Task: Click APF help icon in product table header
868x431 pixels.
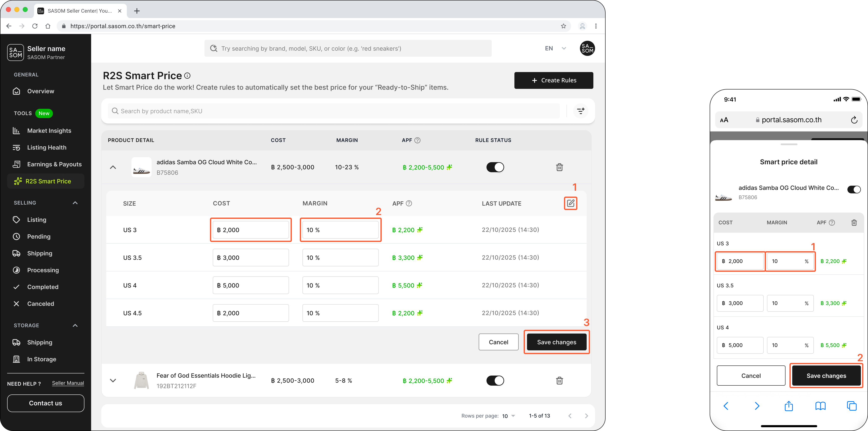Action: [x=417, y=140]
